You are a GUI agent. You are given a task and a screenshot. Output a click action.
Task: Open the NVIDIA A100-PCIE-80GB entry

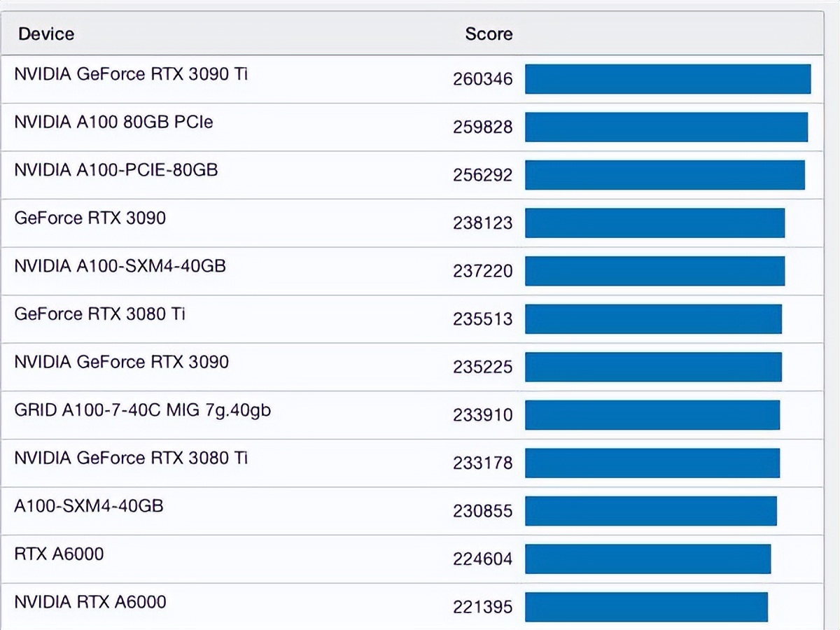click(x=116, y=169)
